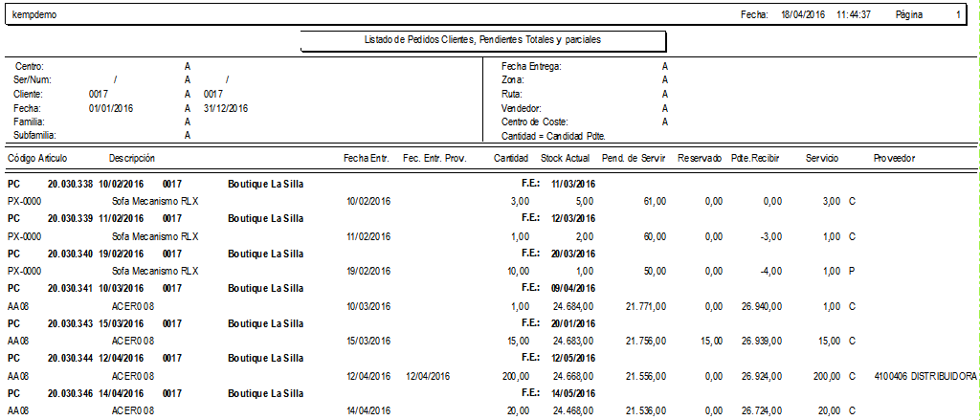This screenshot has height=420, width=980.
Task: Click the 'Proveedor' column header
Action: pyautogui.click(x=895, y=159)
